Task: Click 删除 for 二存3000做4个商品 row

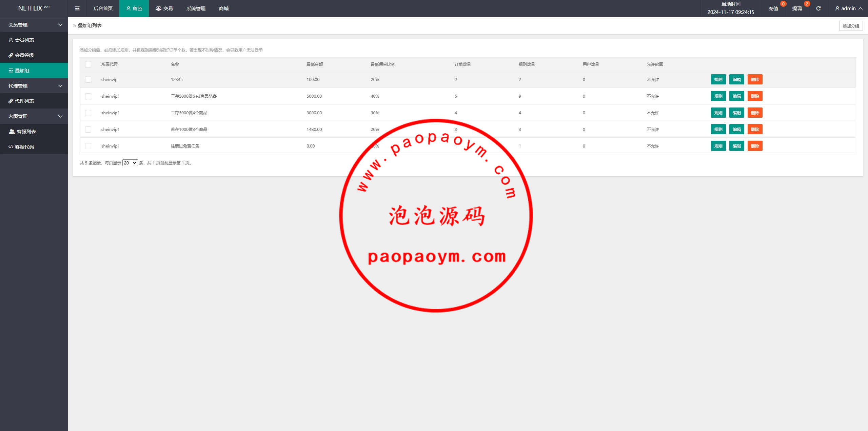Action: (x=755, y=113)
